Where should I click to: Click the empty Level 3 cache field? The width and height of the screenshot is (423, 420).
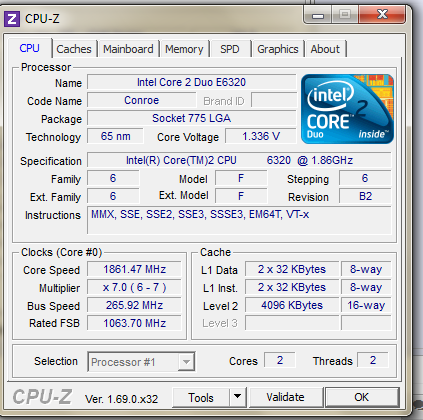click(x=292, y=323)
